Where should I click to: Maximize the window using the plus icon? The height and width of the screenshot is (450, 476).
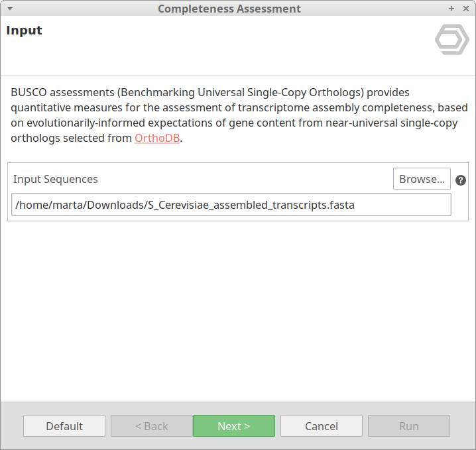point(451,9)
